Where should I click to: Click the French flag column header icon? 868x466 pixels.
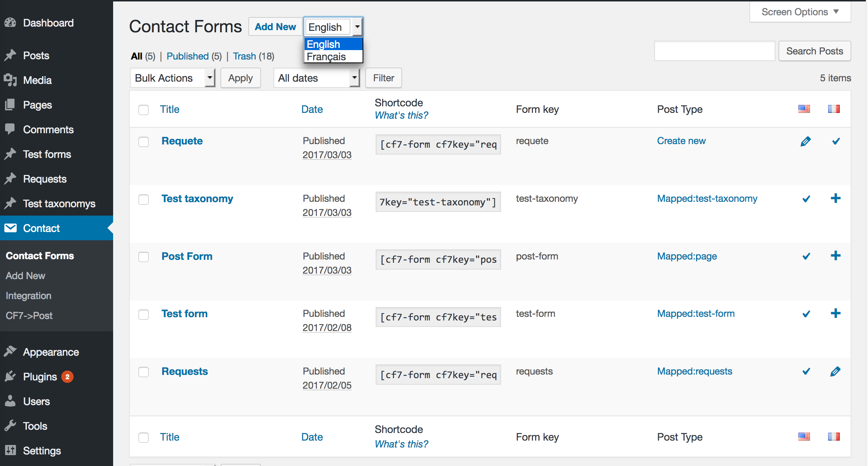pos(834,109)
